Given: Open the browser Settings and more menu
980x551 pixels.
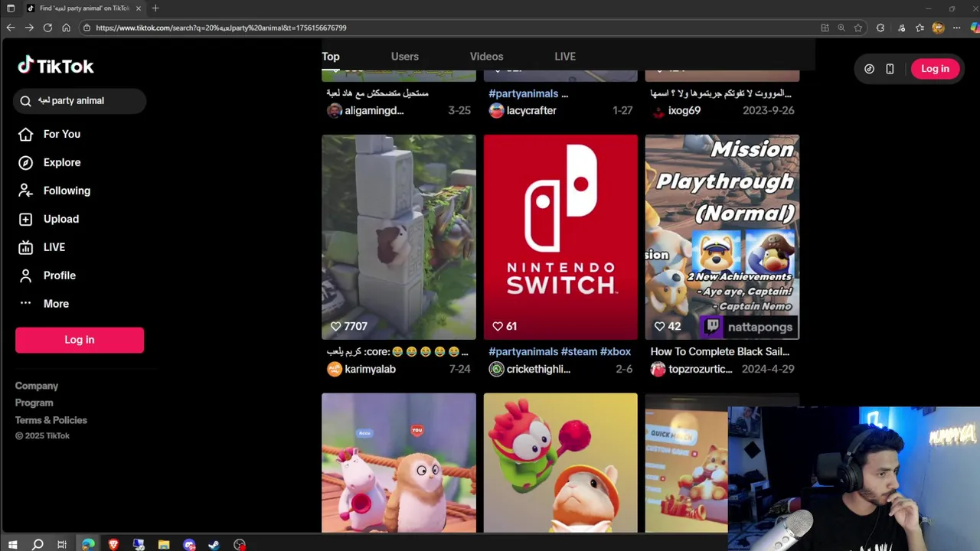Looking at the screenshot, I should (x=956, y=28).
